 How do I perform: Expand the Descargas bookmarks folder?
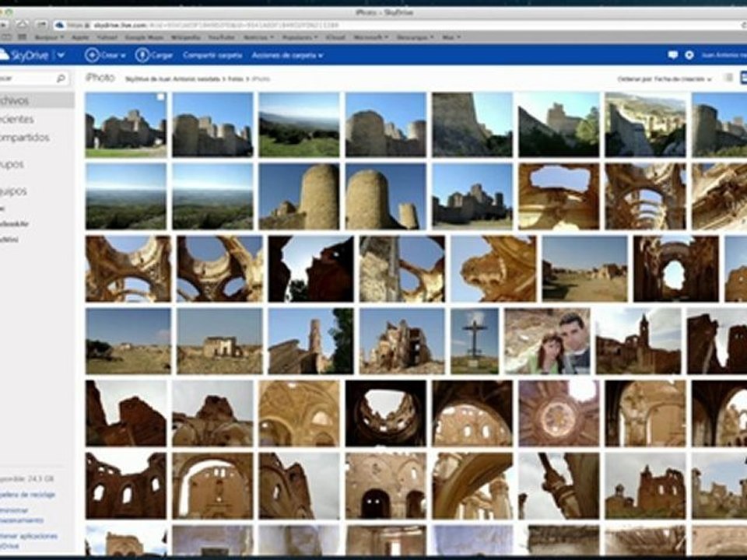[x=416, y=37]
